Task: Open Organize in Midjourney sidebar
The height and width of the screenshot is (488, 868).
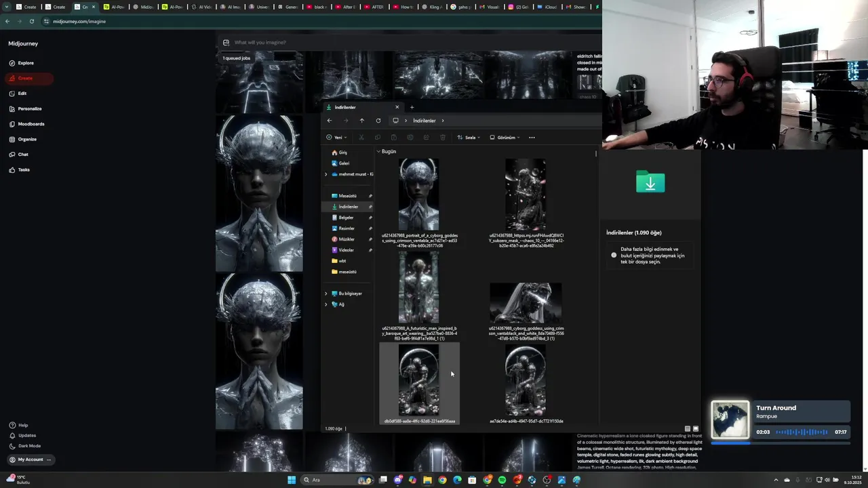Action: [x=22, y=139]
